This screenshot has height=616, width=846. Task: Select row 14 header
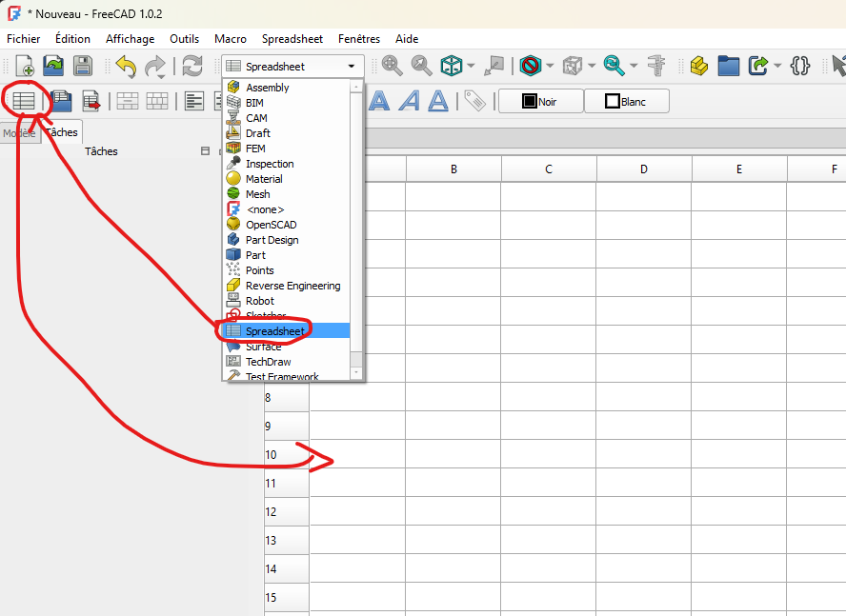[287, 568]
